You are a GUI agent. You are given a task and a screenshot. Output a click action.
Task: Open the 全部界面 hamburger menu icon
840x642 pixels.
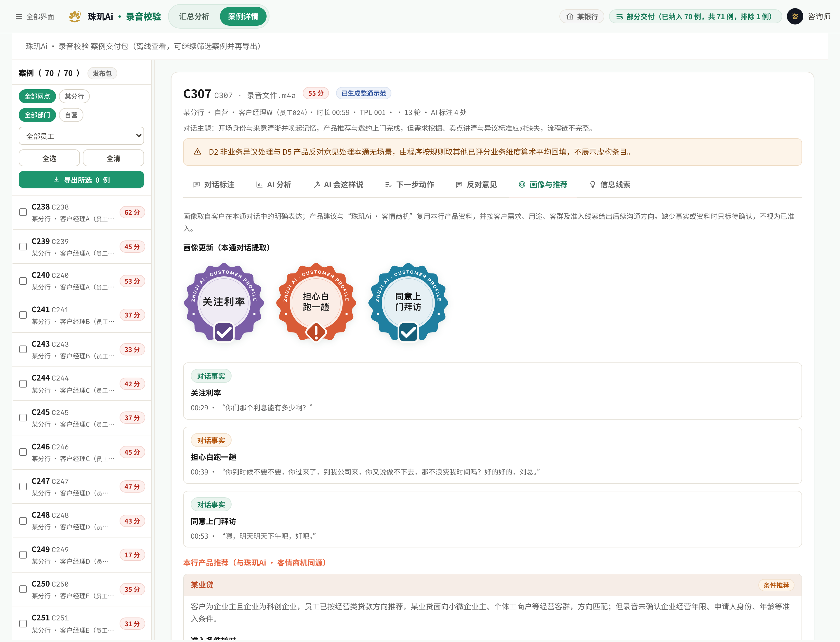click(18, 17)
